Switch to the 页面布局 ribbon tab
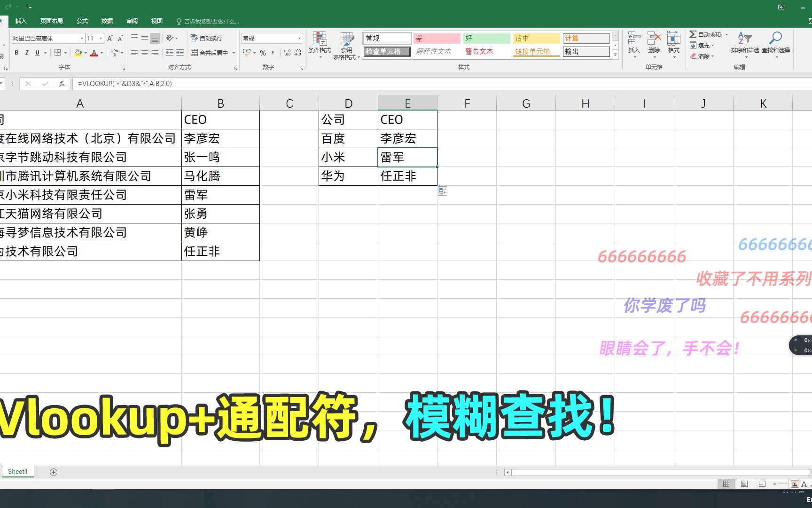The image size is (812, 508). [52, 21]
